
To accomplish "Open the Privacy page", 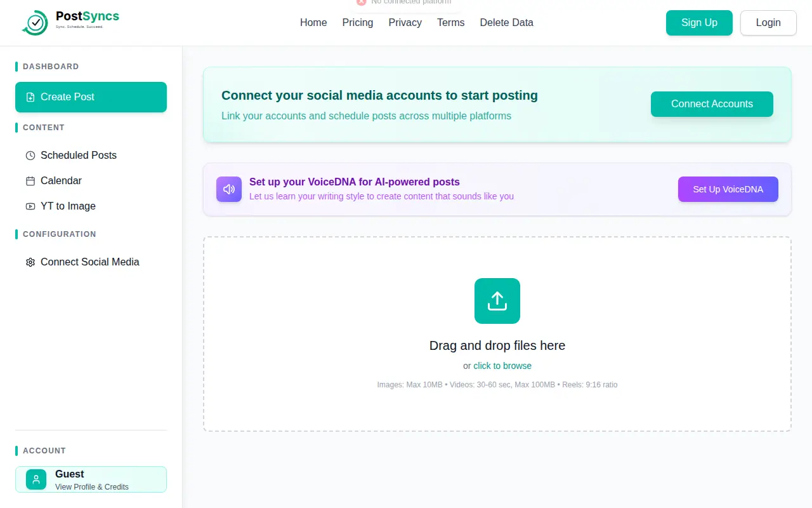I will [405, 23].
